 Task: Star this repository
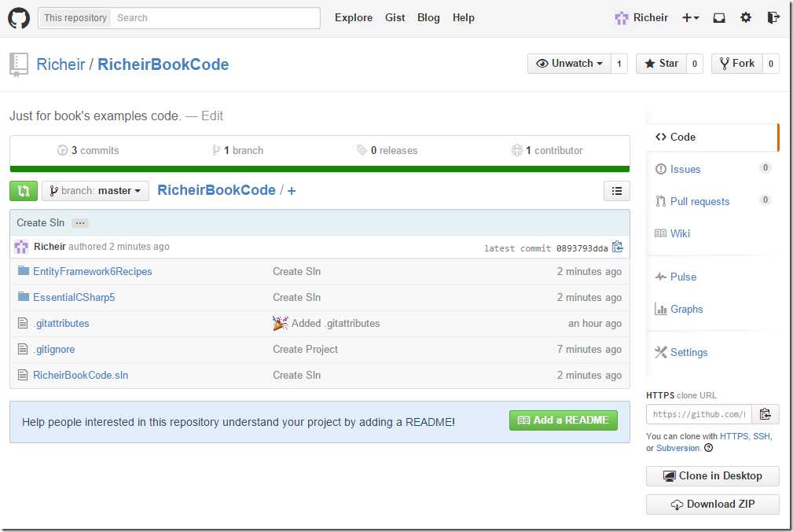point(661,64)
